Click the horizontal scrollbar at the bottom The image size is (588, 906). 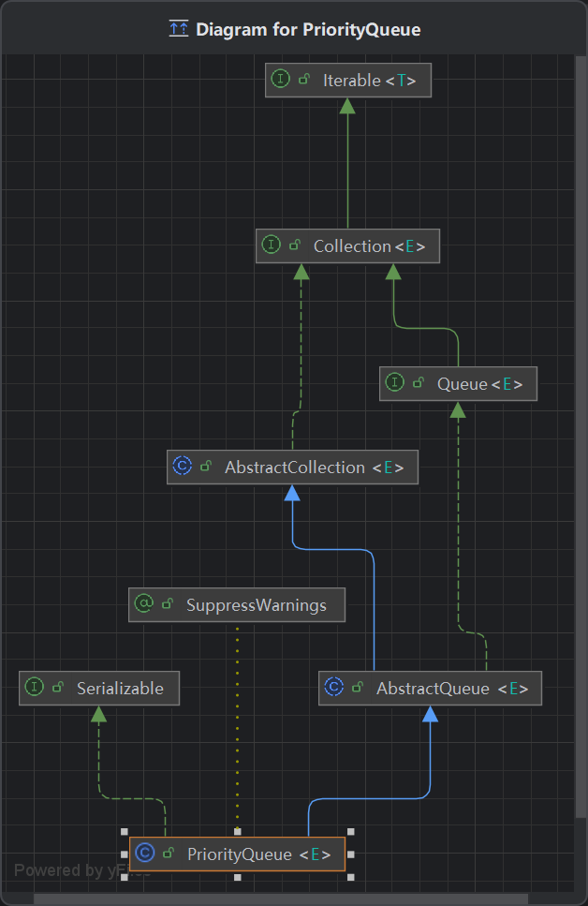tap(281, 899)
